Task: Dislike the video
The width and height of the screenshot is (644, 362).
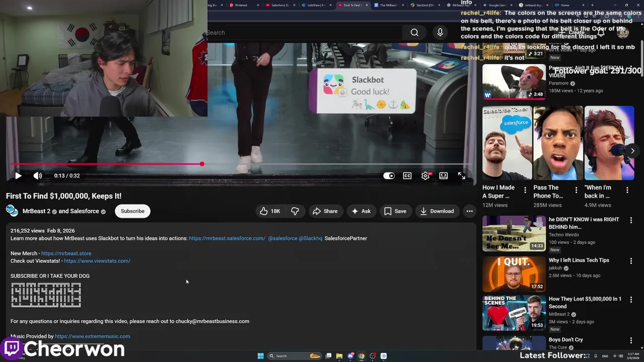Action: pos(295,211)
